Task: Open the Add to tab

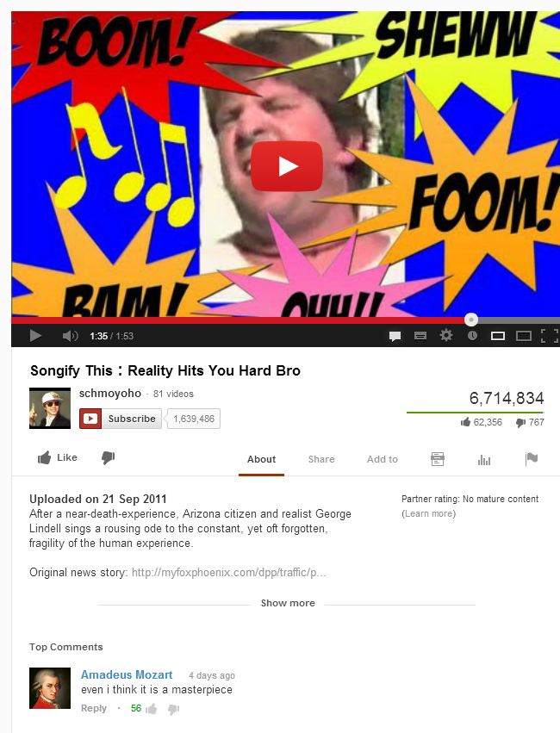Action: [x=383, y=459]
